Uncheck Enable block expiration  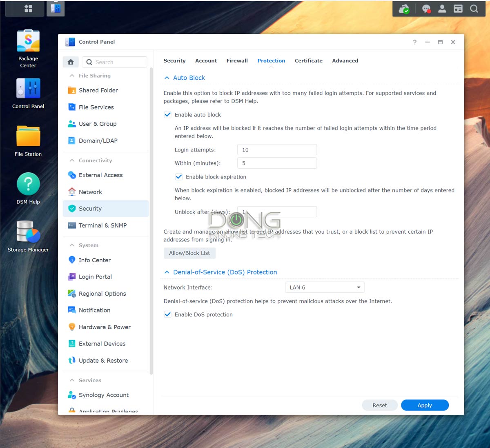[179, 177]
